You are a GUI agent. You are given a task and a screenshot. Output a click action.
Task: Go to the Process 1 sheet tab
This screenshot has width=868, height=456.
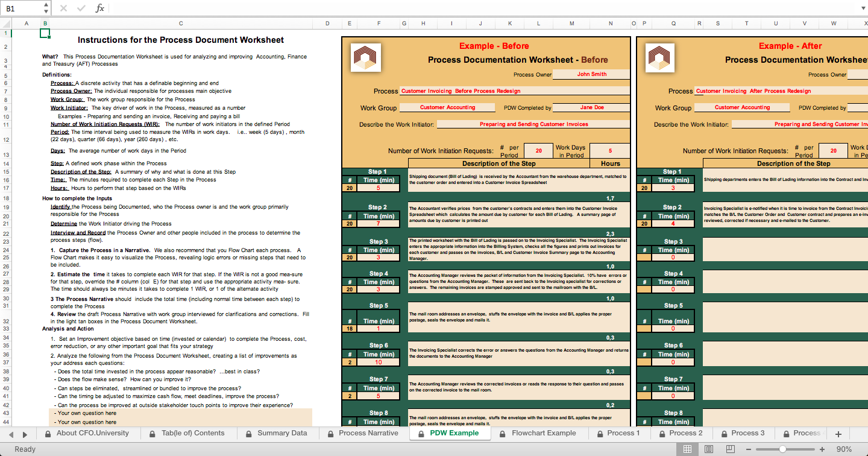(x=618, y=433)
